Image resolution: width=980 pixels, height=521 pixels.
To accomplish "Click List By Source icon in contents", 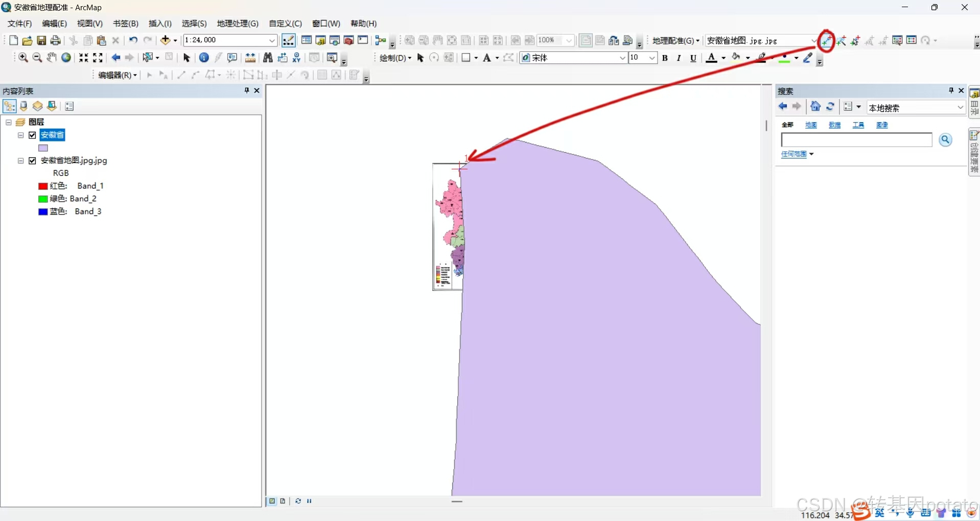I will coord(24,106).
